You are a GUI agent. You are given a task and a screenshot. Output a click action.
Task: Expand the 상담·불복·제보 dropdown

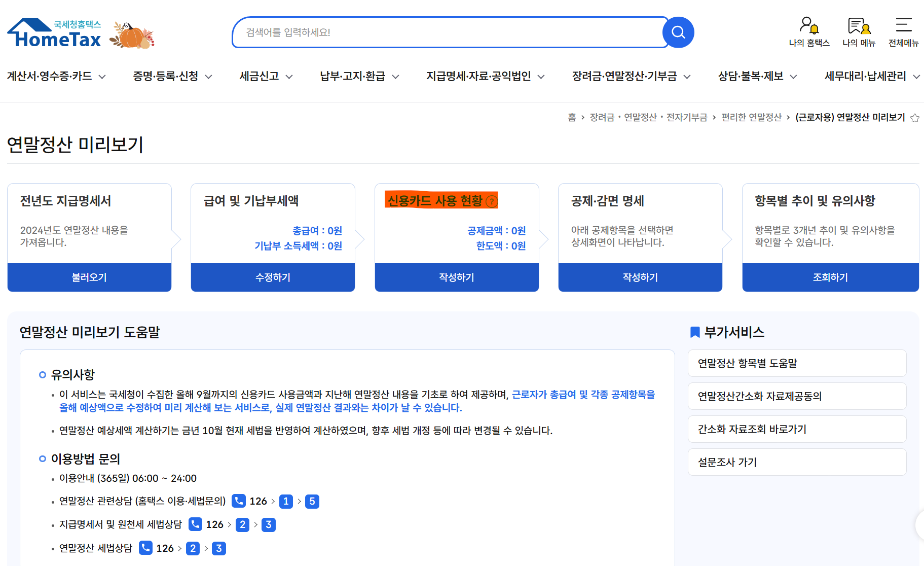click(x=794, y=77)
